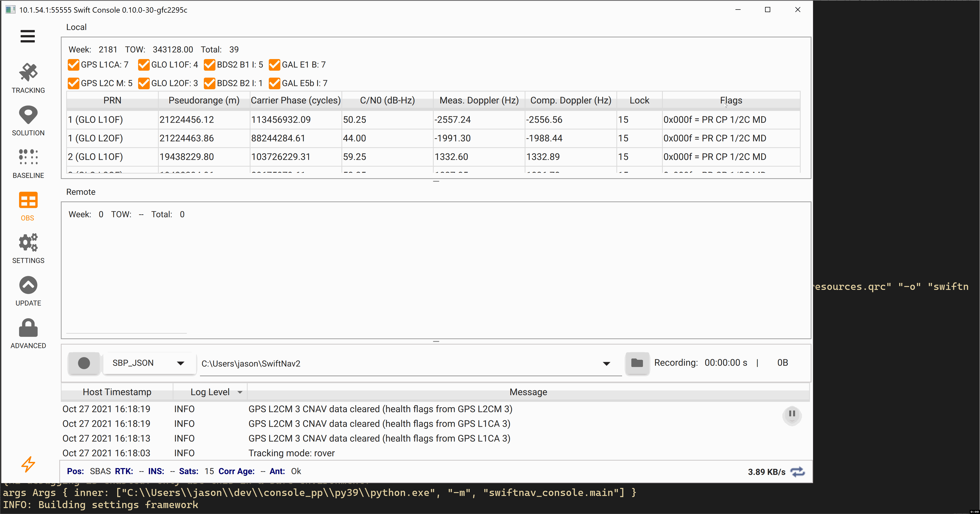Open the Tracking satellite icon tab
Image resolution: width=980 pixels, height=514 pixels.
(x=28, y=72)
